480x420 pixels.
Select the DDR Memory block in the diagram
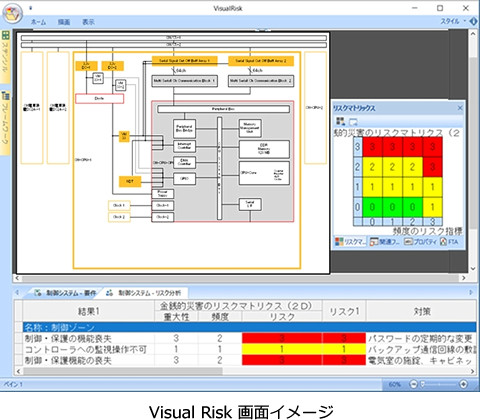[264, 149]
